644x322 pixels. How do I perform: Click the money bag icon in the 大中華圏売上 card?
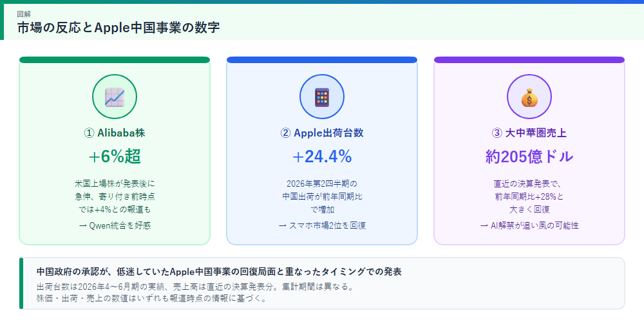tap(529, 97)
